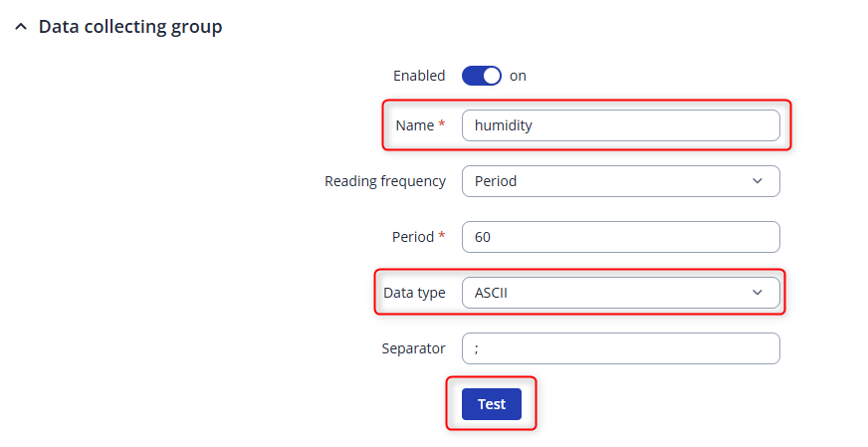
Task: Focus the Separator input field
Action: pos(620,348)
